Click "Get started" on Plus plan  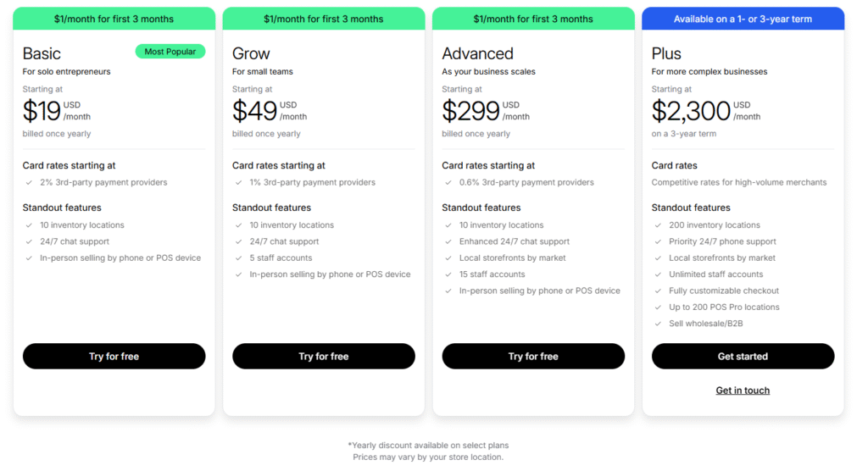[x=743, y=357]
